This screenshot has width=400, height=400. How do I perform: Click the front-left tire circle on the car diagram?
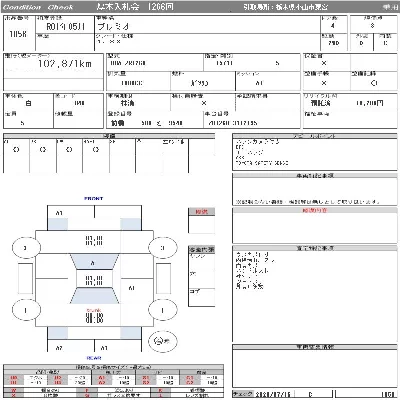[x=26, y=248]
